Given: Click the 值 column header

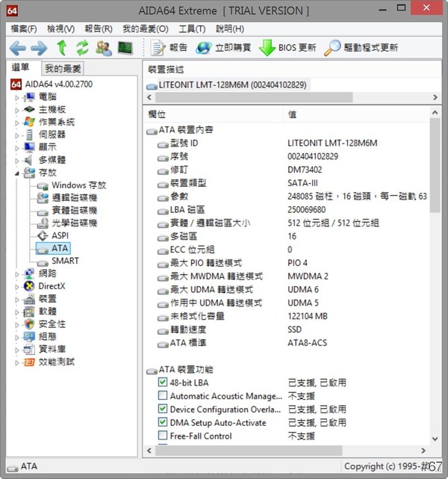Looking at the screenshot, I should coord(356,114).
